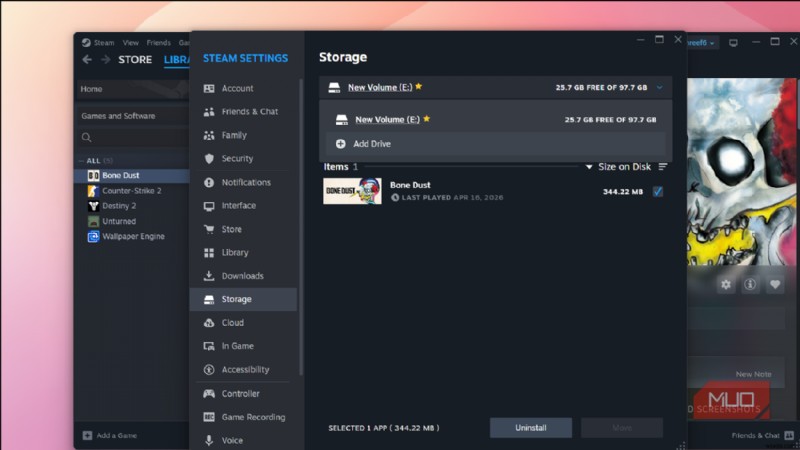Click the Move button
This screenshot has width=800, height=450.
point(622,428)
